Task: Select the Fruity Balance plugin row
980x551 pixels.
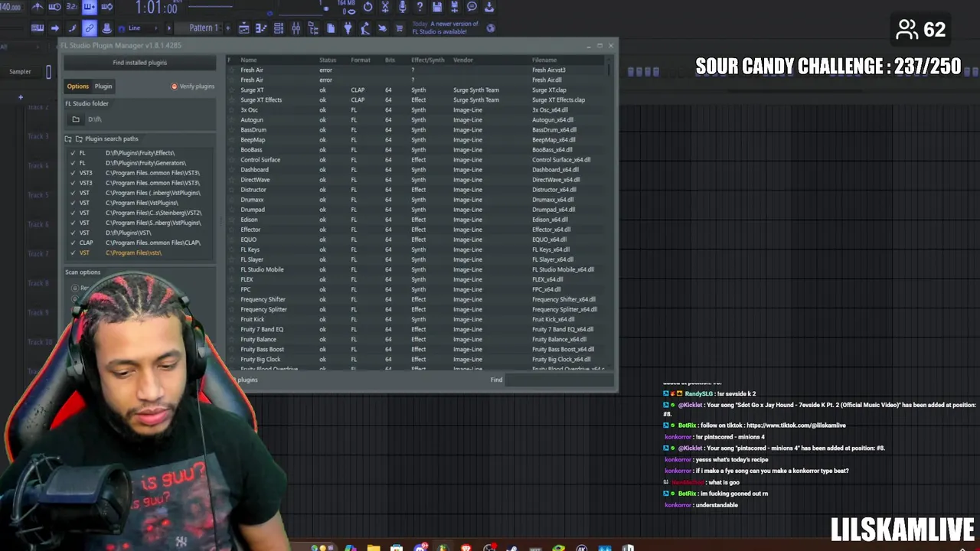Action: point(417,339)
